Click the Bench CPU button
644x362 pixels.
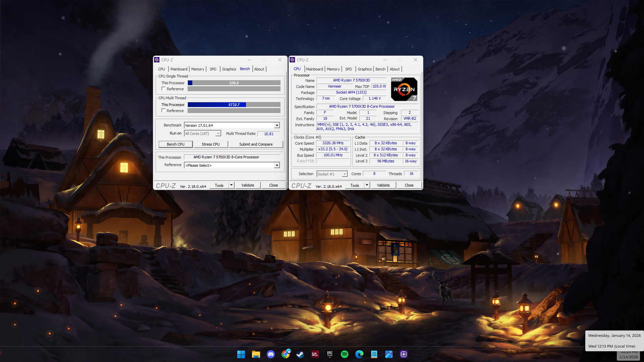176,144
